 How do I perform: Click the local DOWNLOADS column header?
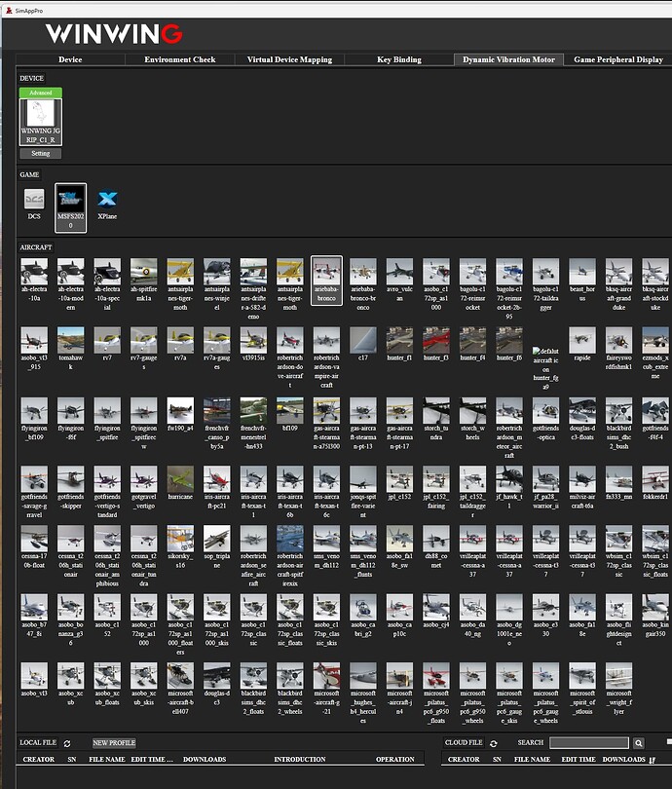click(x=205, y=760)
